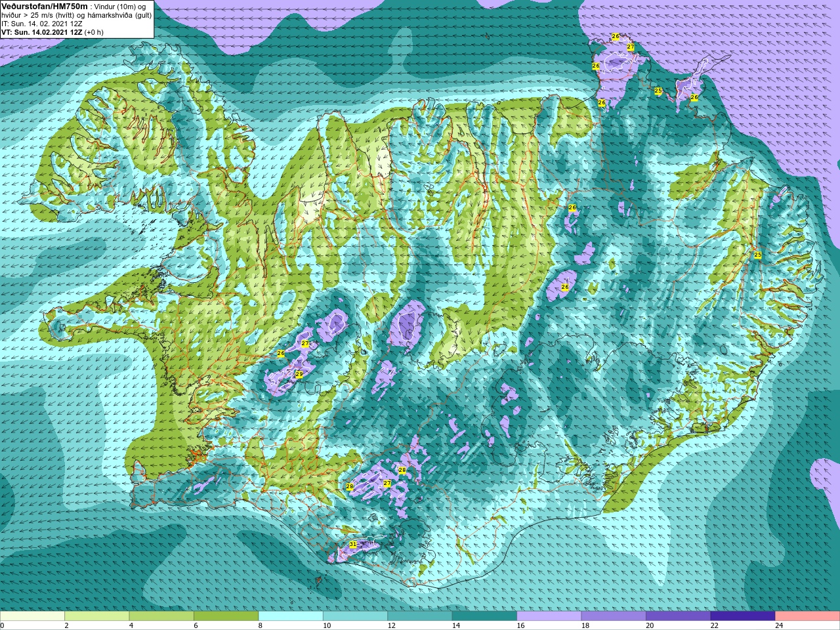Click the 12–14 m/s teal legend swatch

pyautogui.click(x=420, y=616)
